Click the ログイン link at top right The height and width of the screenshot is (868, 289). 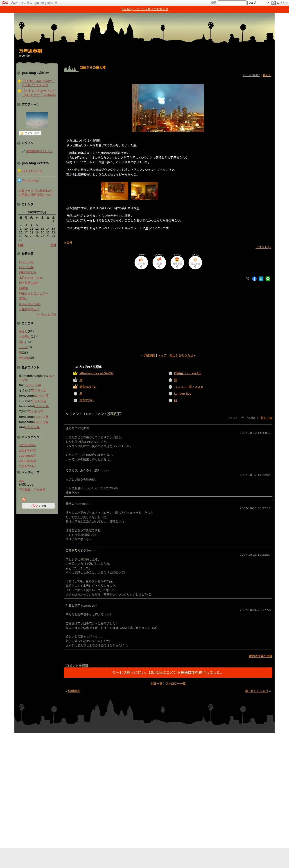pos(282,3)
